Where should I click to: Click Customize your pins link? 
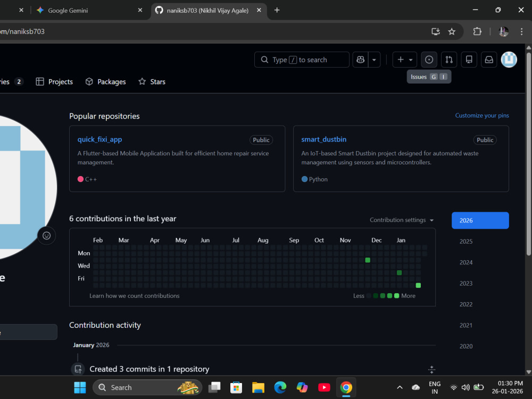click(x=482, y=115)
